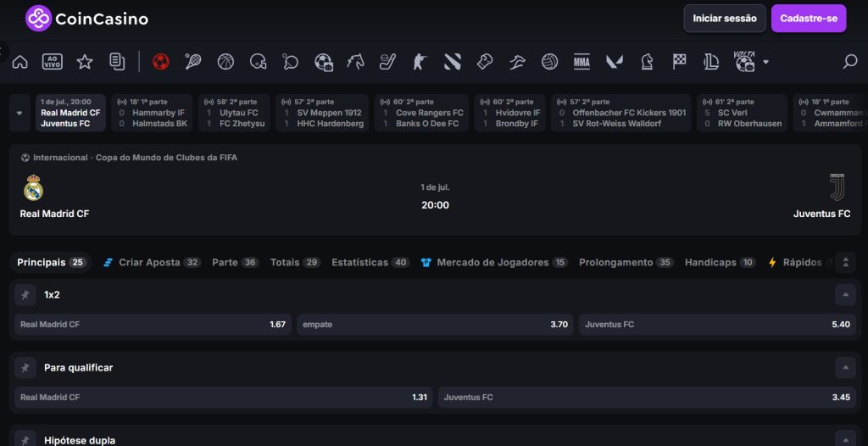Select the horse racing icon

tap(355, 62)
